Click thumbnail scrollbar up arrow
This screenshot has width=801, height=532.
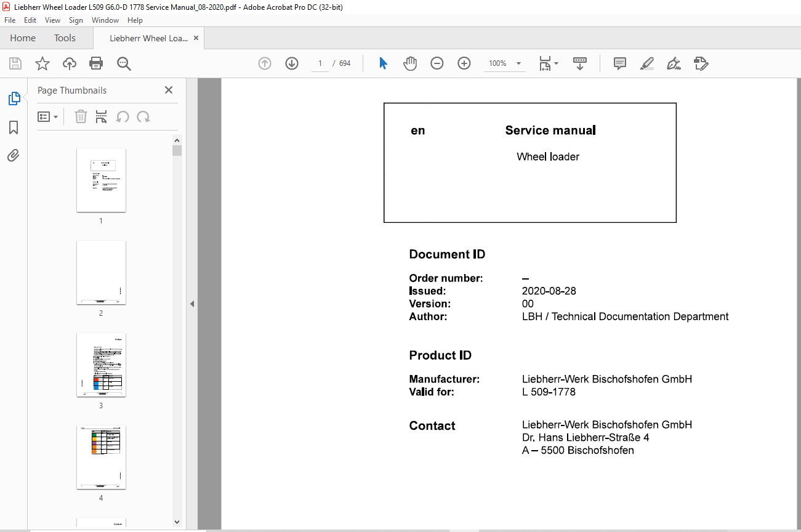(177, 140)
